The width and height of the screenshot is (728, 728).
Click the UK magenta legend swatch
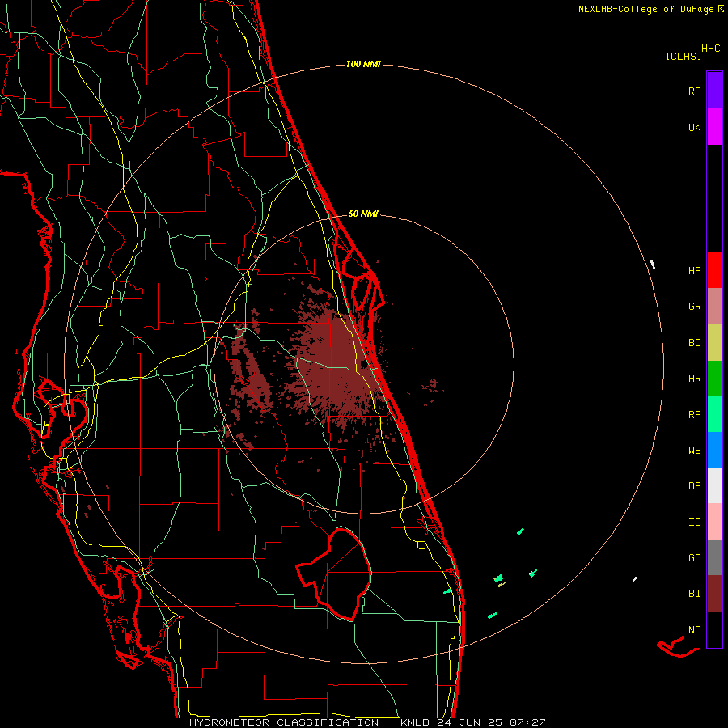click(x=714, y=127)
